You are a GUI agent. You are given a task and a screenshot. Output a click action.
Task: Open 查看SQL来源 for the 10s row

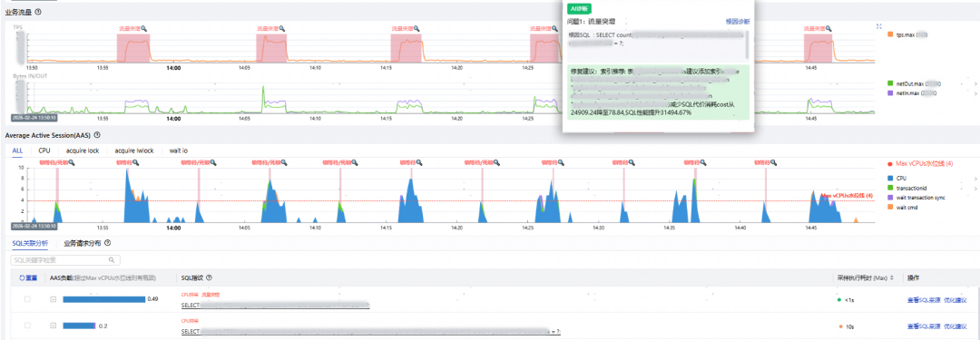[923, 326]
